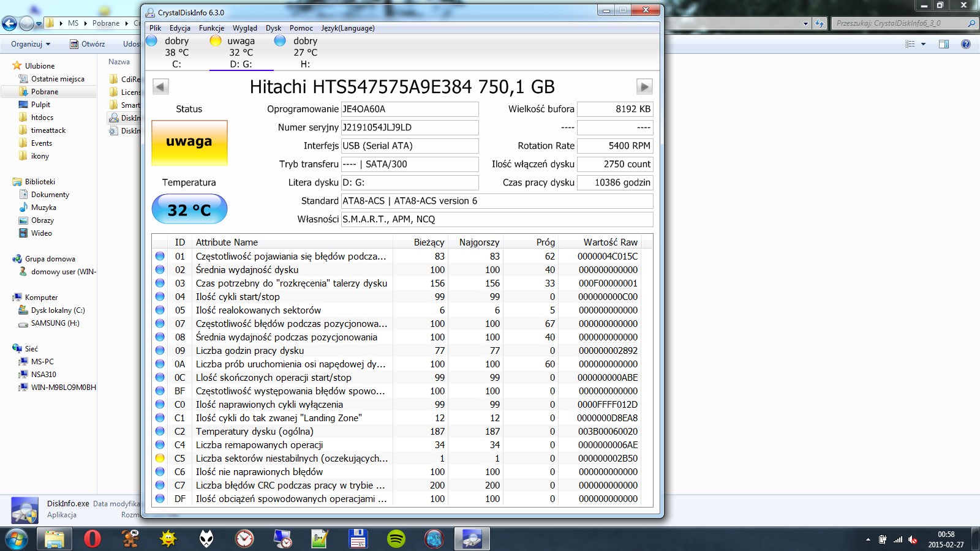This screenshot has height=551, width=980.
Task: Open the Organizuj dropdown in Explorer
Action: click(x=31, y=44)
